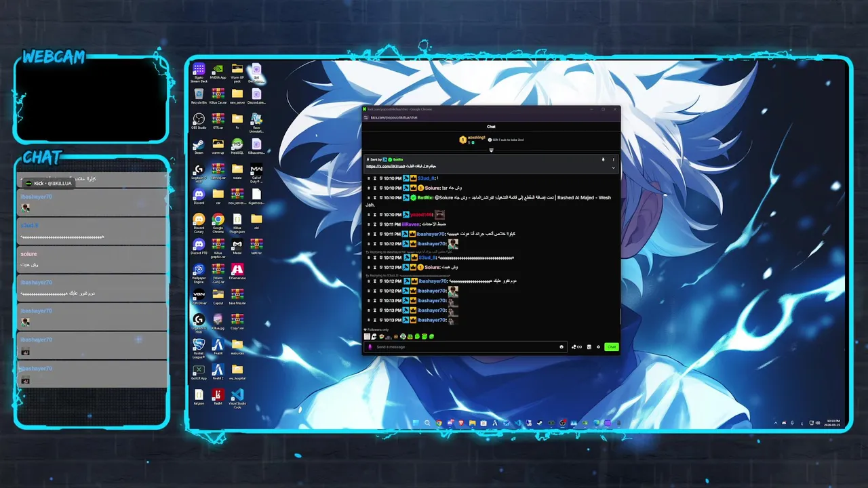Screen dimensions: 868x488
Task: Select the old folder icon
Action: (256, 222)
